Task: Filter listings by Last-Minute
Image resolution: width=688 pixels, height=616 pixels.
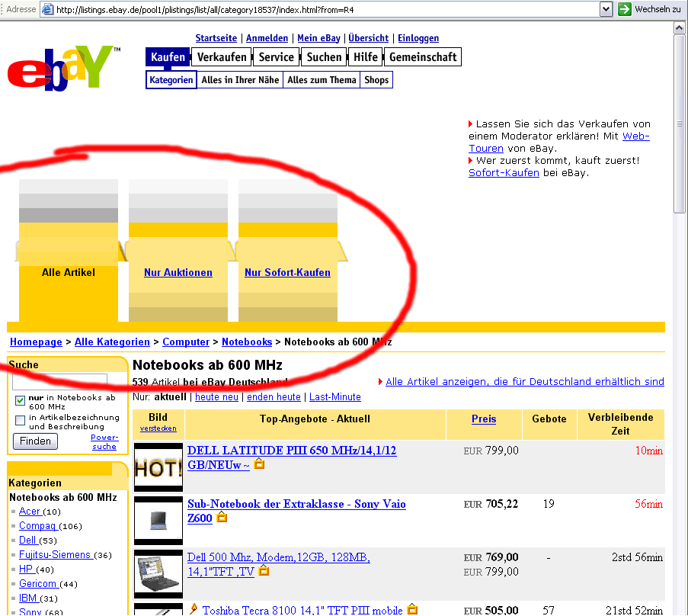Action: 335,397
